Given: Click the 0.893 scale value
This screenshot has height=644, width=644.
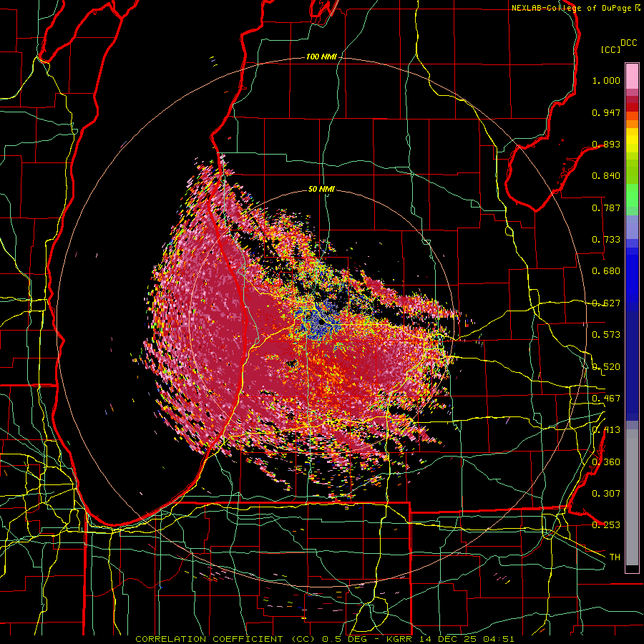Looking at the screenshot, I should click(606, 144).
